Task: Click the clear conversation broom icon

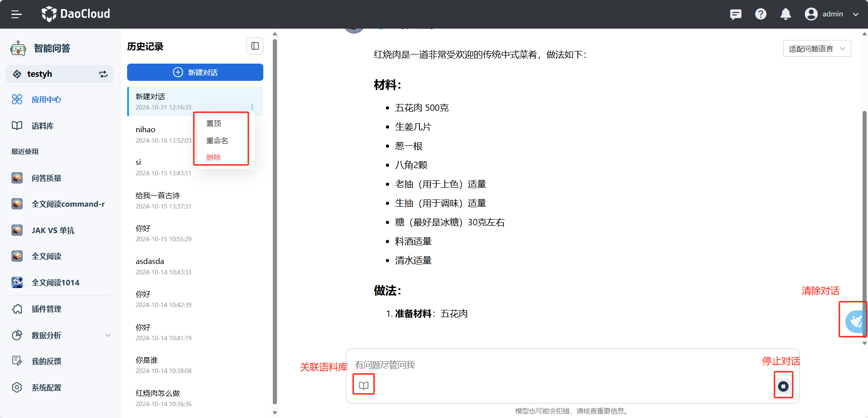Action: (855, 321)
